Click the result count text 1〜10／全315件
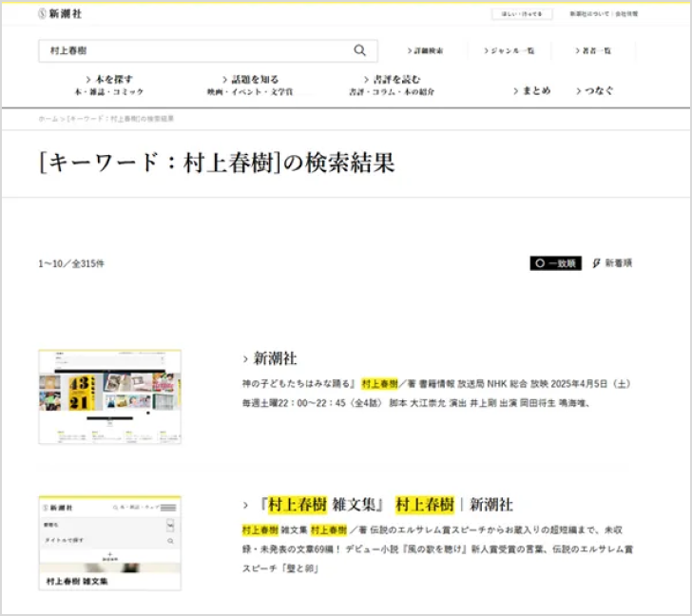The width and height of the screenshot is (692, 616). click(x=71, y=263)
